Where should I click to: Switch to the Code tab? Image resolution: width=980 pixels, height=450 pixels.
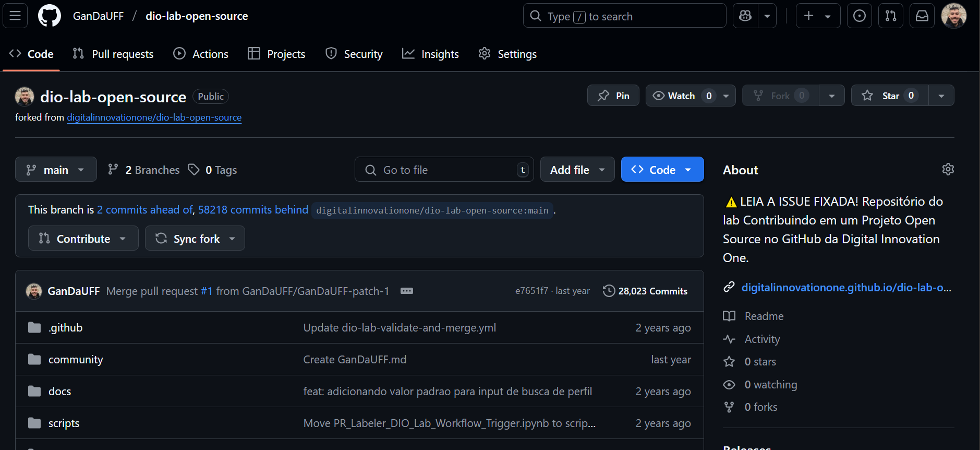pyautogui.click(x=31, y=54)
